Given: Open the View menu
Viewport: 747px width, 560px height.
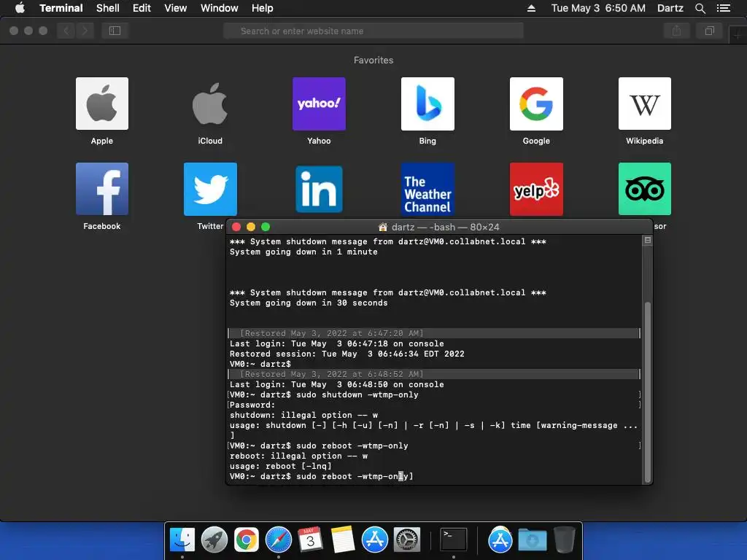Looking at the screenshot, I should click(x=175, y=8).
